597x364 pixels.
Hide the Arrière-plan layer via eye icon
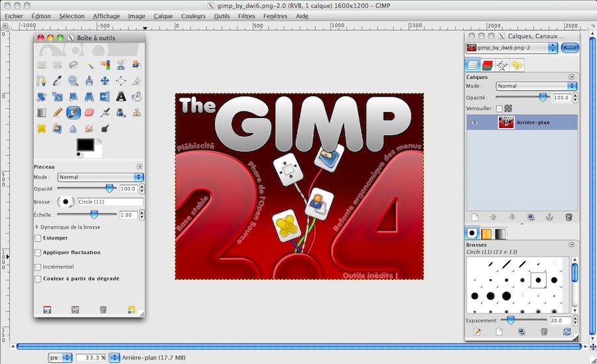coord(474,123)
